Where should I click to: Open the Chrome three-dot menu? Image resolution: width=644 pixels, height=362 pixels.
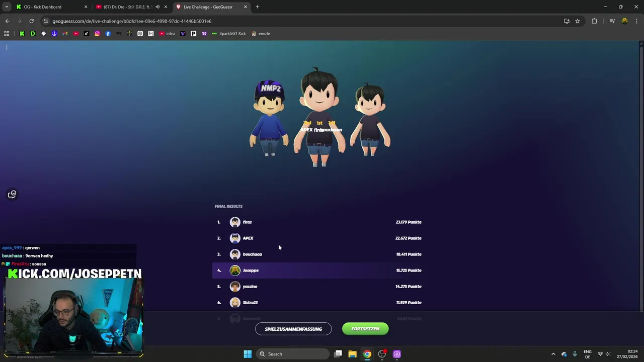click(637, 21)
